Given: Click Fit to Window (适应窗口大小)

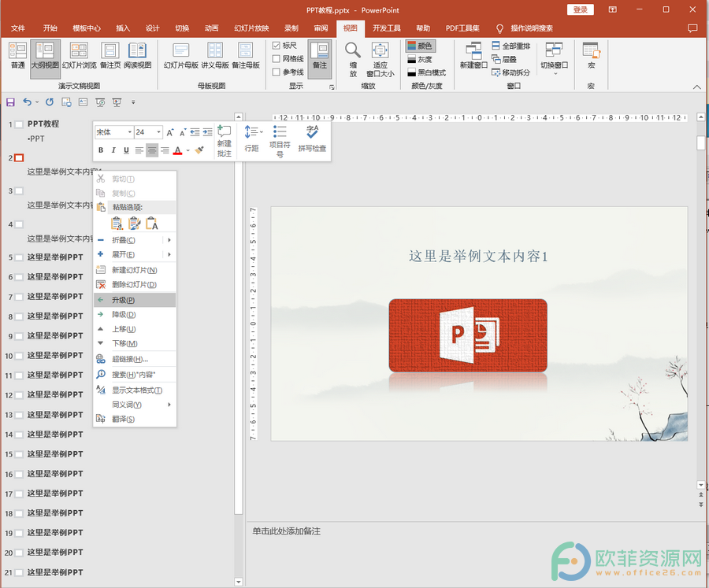Looking at the screenshot, I should pyautogui.click(x=380, y=59).
